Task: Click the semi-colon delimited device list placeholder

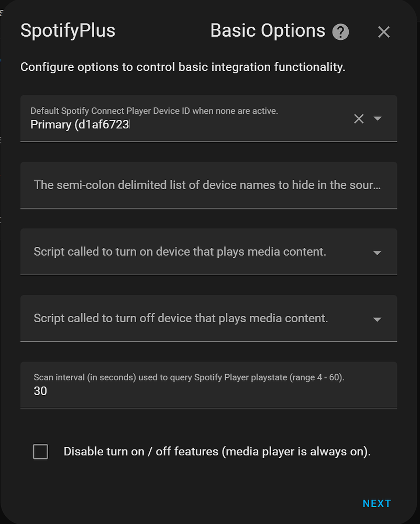Action: point(208,185)
